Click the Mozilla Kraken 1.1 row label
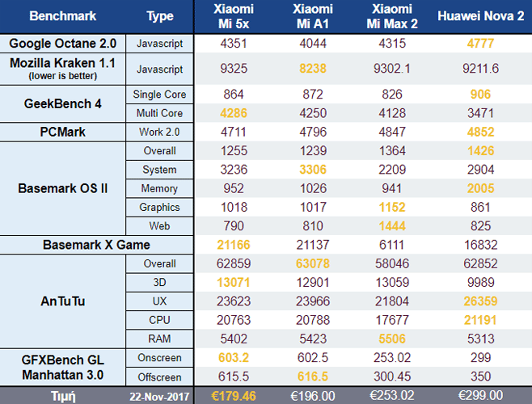 click(x=63, y=69)
